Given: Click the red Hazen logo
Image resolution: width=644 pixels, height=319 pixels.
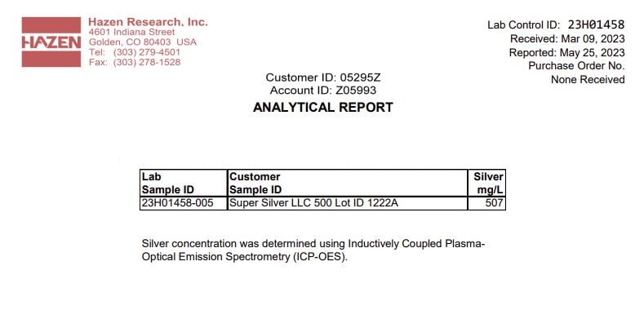Looking at the screenshot, I should point(51,42).
